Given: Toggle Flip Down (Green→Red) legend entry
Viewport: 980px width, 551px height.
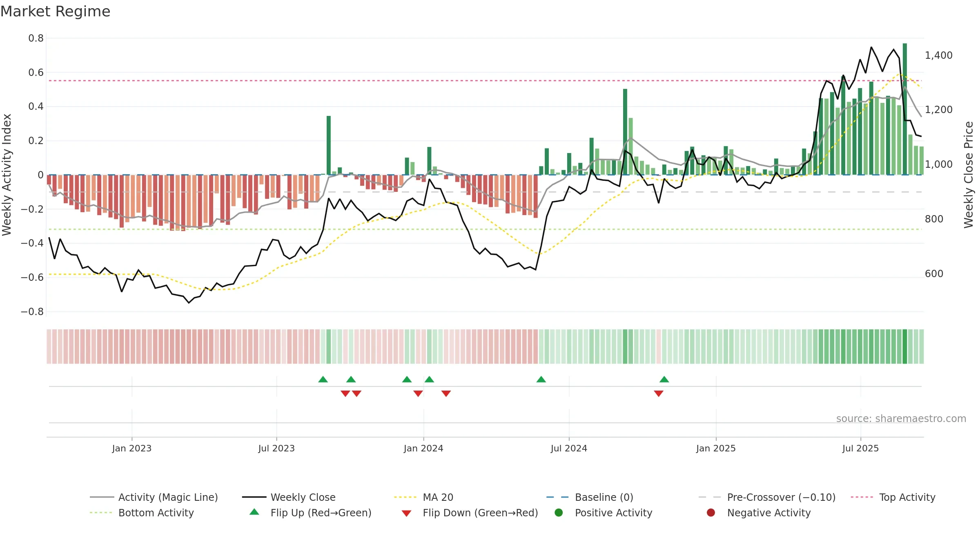Looking at the screenshot, I should click(x=470, y=513).
